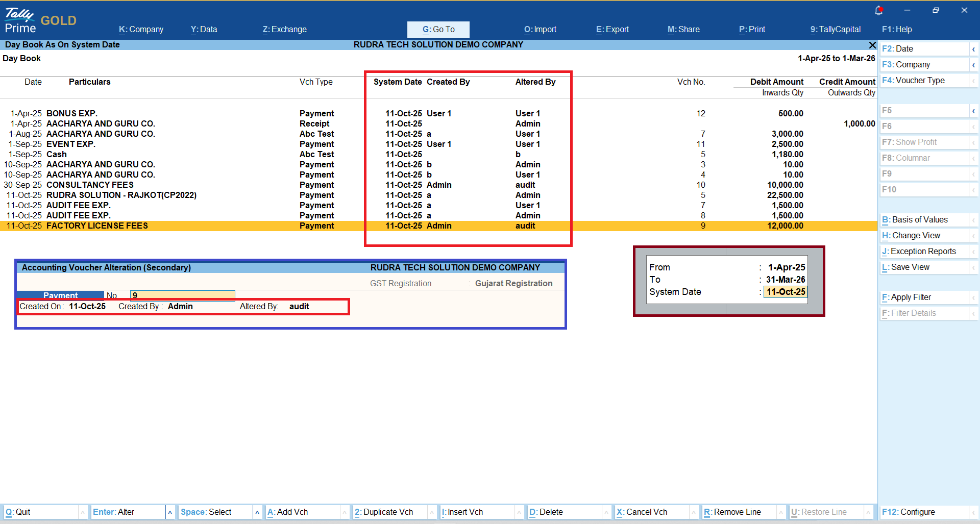Expand arrow next to Space: Select

click(x=257, y=512)
